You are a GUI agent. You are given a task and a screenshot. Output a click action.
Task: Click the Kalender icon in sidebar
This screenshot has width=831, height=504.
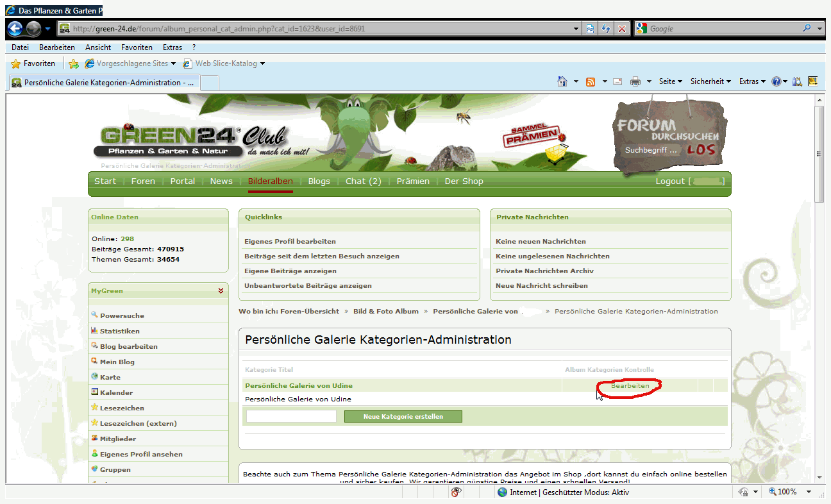click(x=95, y=392)
